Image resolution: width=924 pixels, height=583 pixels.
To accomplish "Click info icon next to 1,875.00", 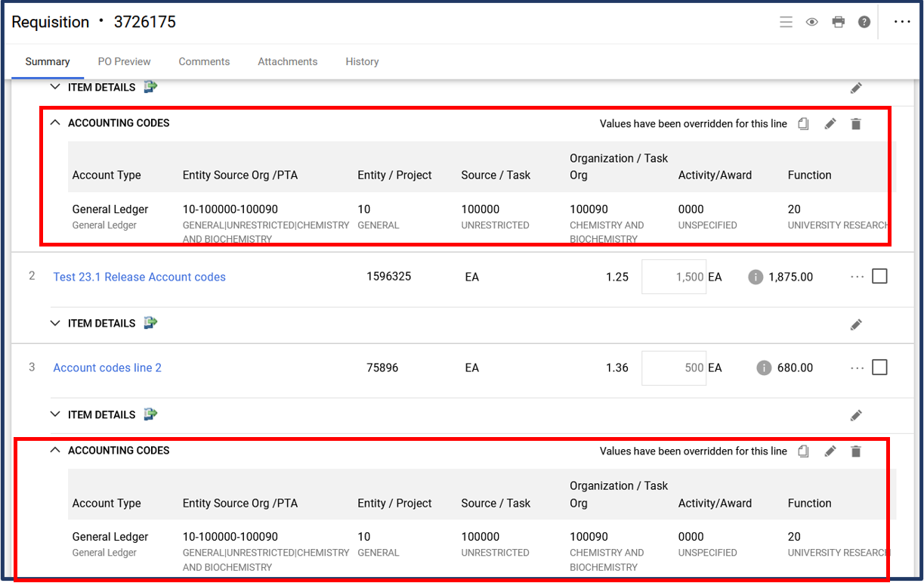I will click(x=755, y=278).
